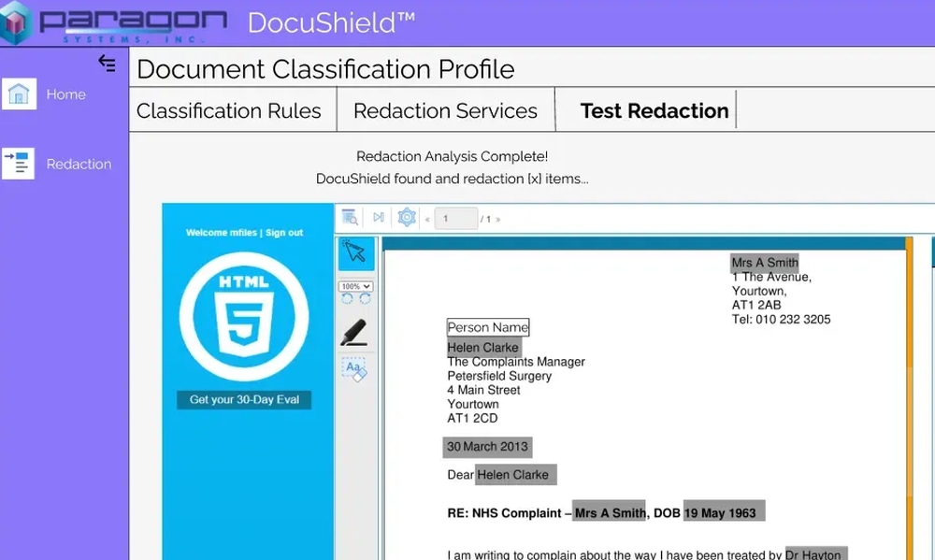
Task: Rotate the page clockwise
Action: pos(365,299)
